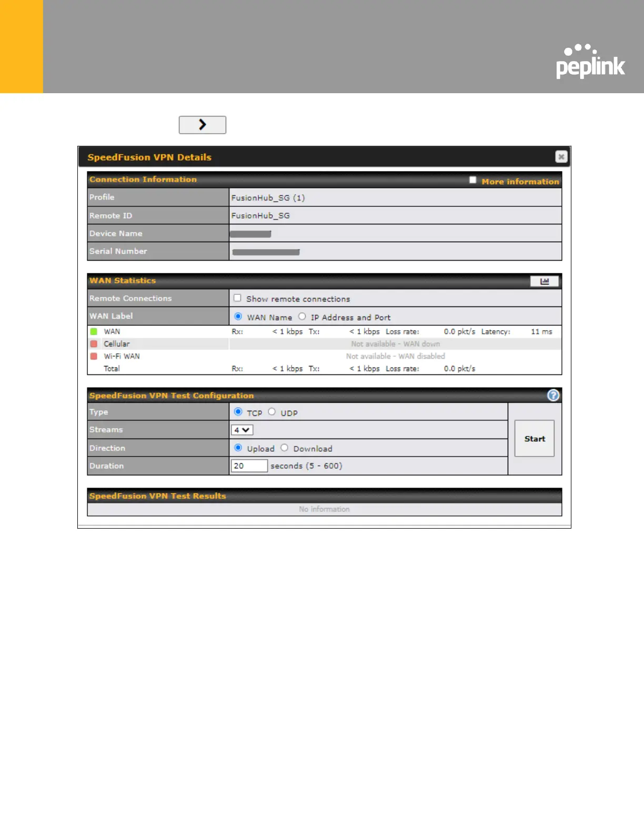Click the right chevron arrow button

tap(203, 125)
